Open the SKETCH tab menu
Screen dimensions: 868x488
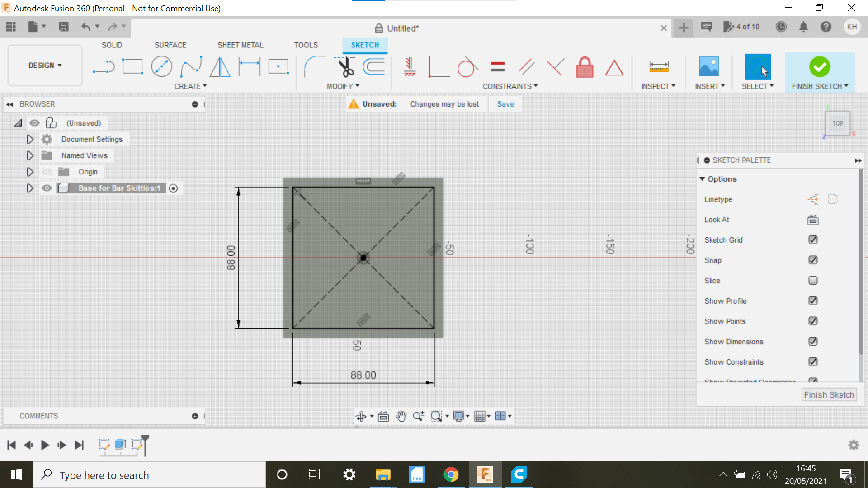pyautogui.click(x=365, y=45)
